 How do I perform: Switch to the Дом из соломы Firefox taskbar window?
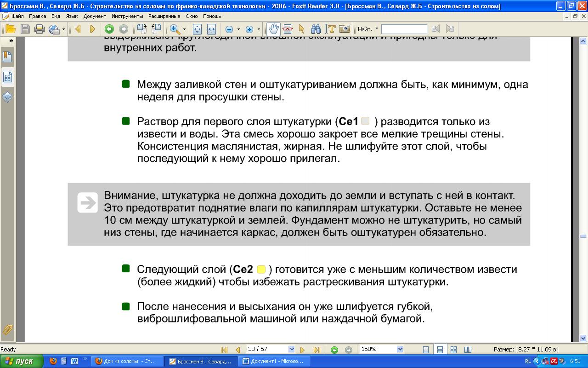(127, 361)
